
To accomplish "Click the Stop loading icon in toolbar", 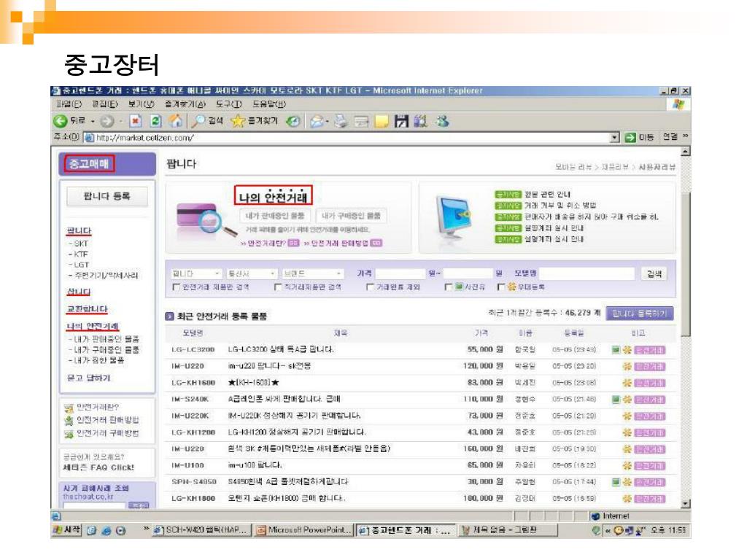I will coord(136,122).
